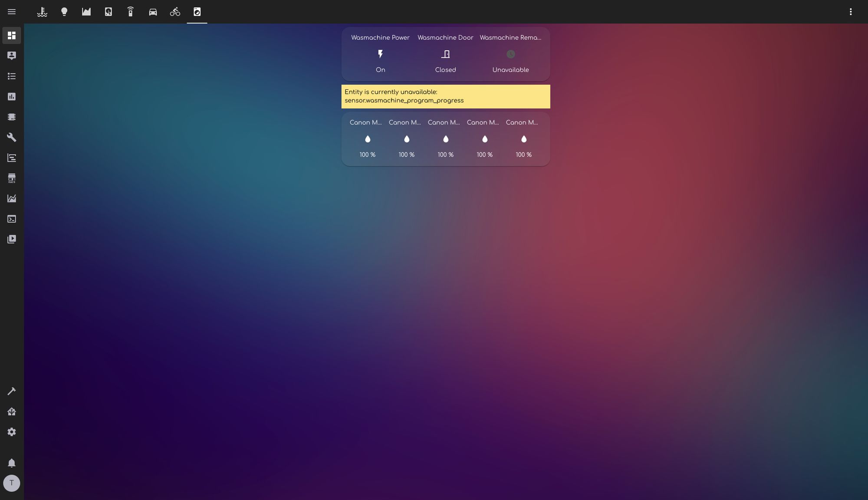Open the bicycle view tab
The height and width of the screenshot is (500, 868).
point(175,12)
